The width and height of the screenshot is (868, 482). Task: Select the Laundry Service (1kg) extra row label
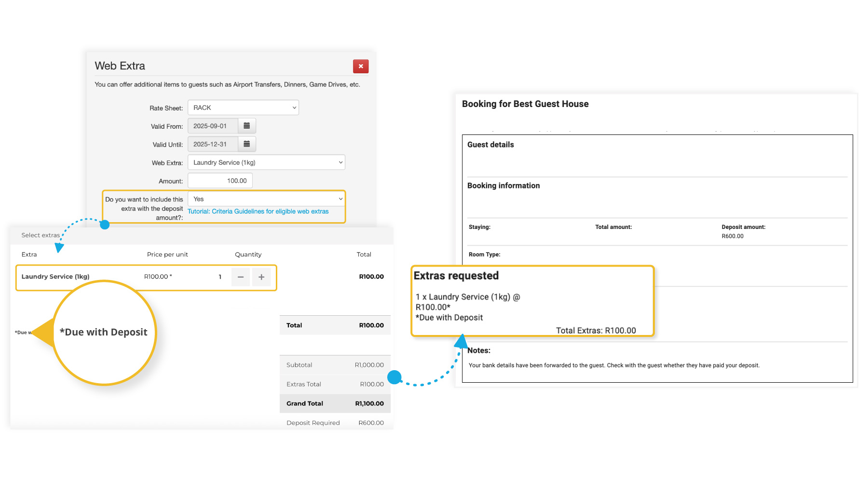click(55, 277)
